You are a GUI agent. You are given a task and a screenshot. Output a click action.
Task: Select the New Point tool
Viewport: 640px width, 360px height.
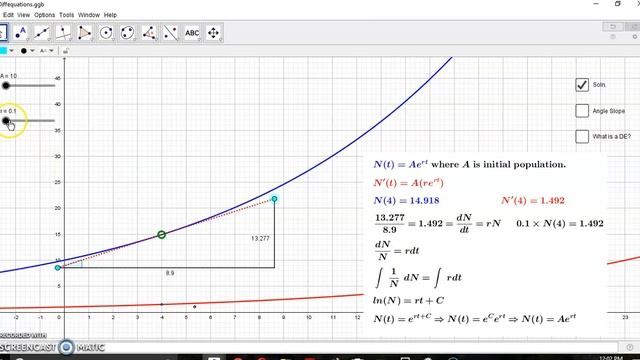21,33
